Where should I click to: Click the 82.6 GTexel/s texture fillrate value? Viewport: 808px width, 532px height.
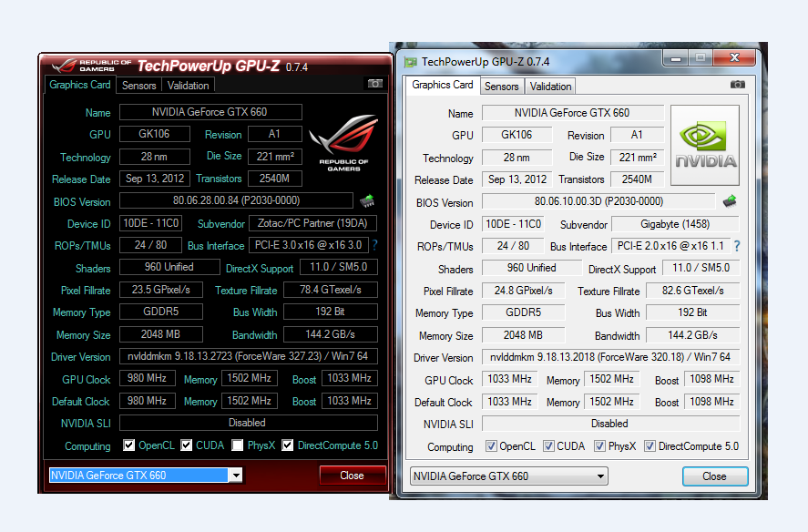(x=693, y=291)
